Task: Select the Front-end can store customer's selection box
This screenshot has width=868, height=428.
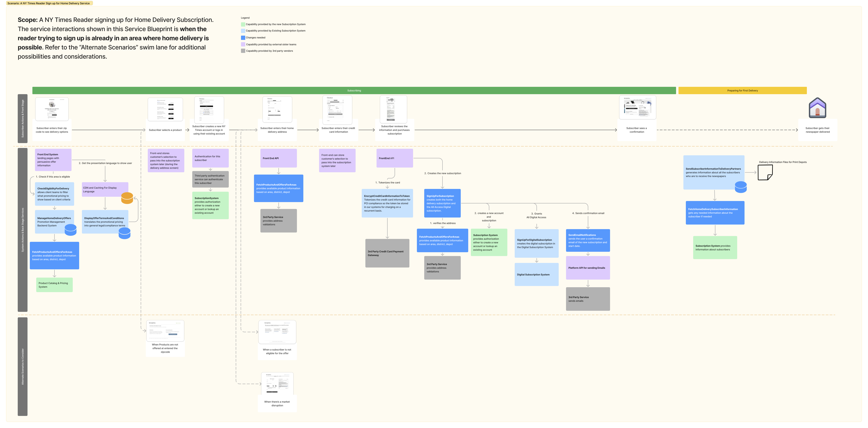Action: 337,160
